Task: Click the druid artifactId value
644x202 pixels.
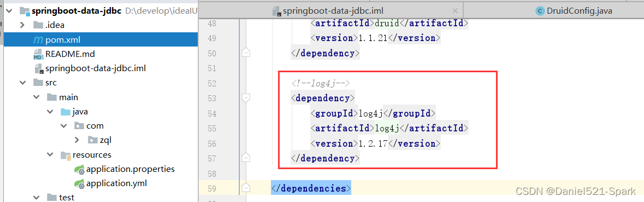Action: coord(387,23)
